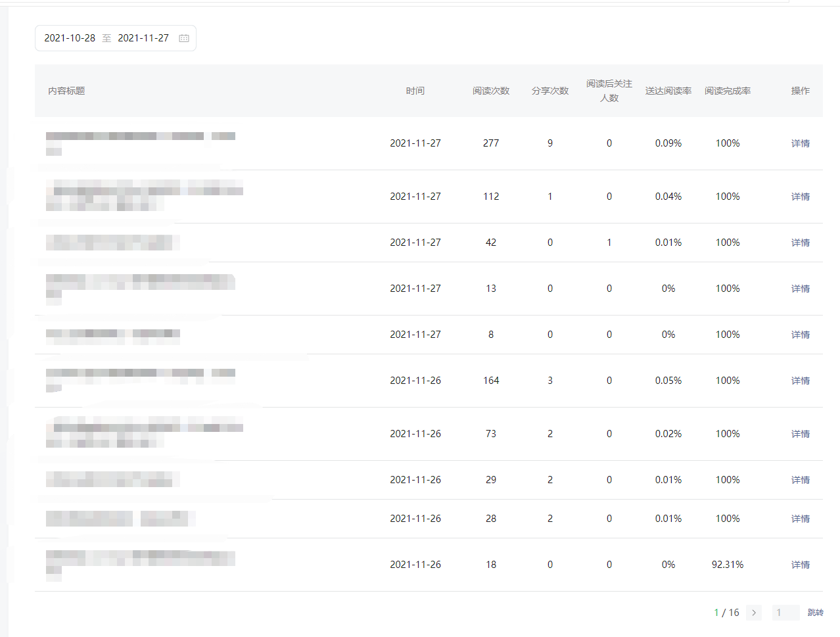Click the 阅读完成率 column header
Viewport: 840px width, 637px height.
click(x=728, y=91)
